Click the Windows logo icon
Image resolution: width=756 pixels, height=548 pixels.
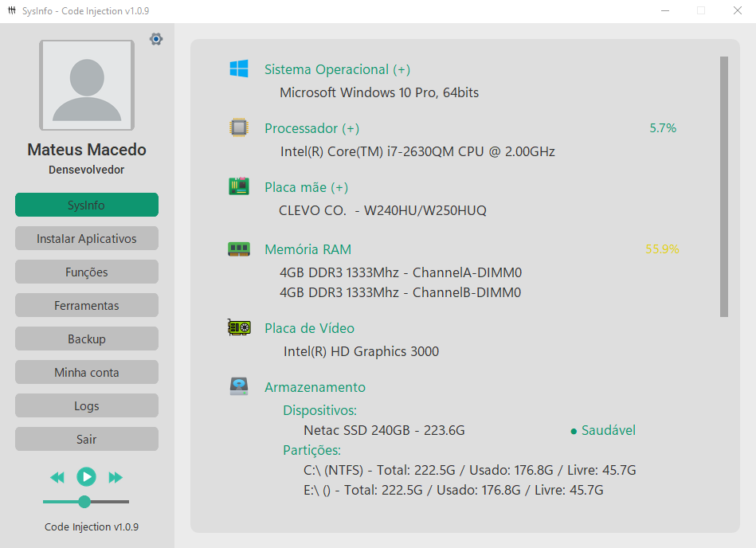pyautogui.click(x=239, y=69)
